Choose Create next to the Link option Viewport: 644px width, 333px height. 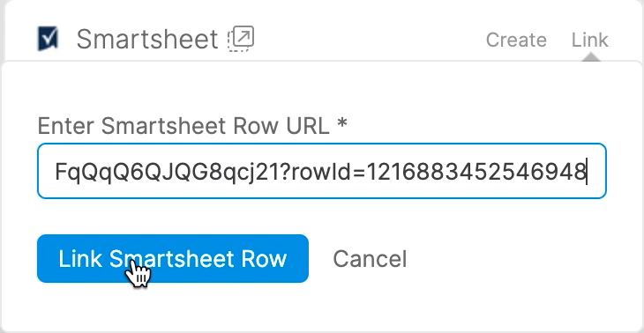(x=516, y=40)
